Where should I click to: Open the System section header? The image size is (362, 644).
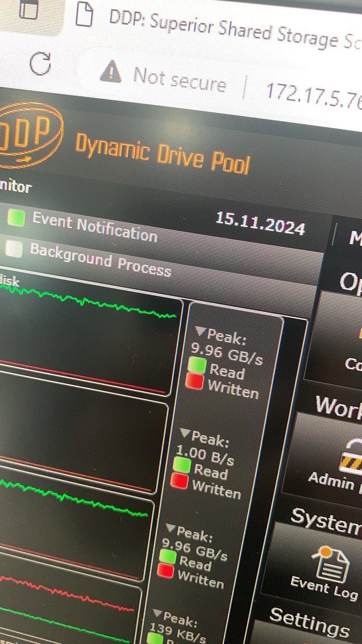326,523
